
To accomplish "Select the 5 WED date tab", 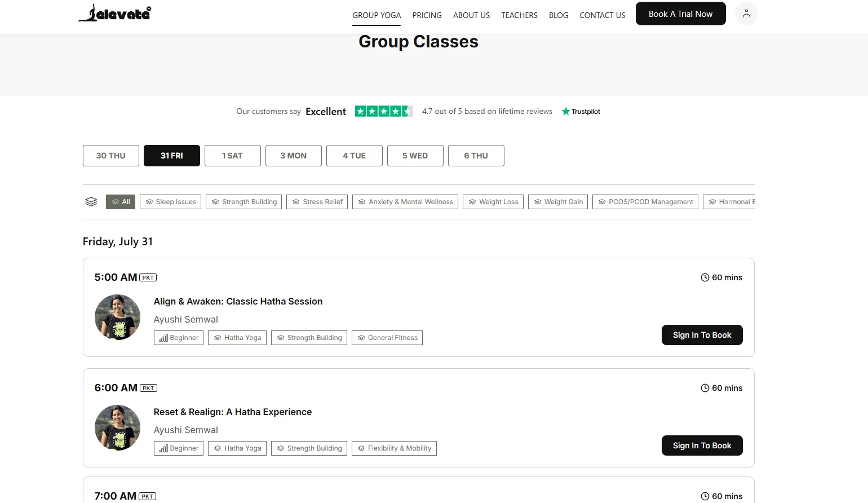I will coord(415,156).
